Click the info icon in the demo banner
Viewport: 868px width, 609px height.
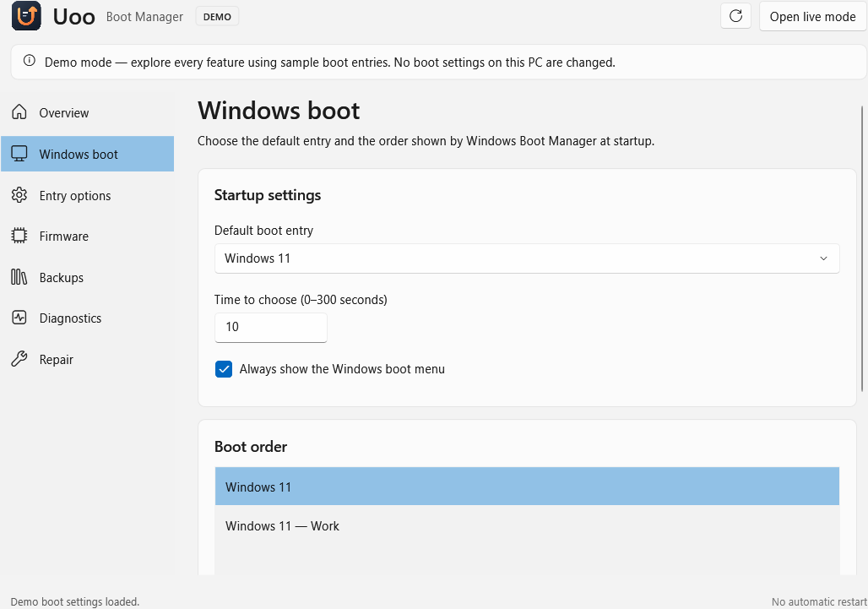tap(30, 61)
